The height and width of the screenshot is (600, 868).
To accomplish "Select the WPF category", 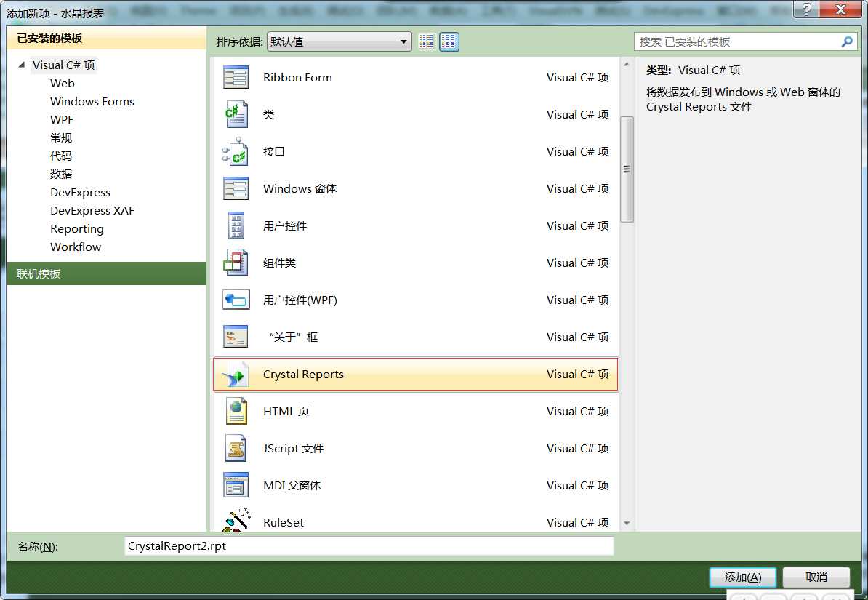I will [x=62, y=120].
